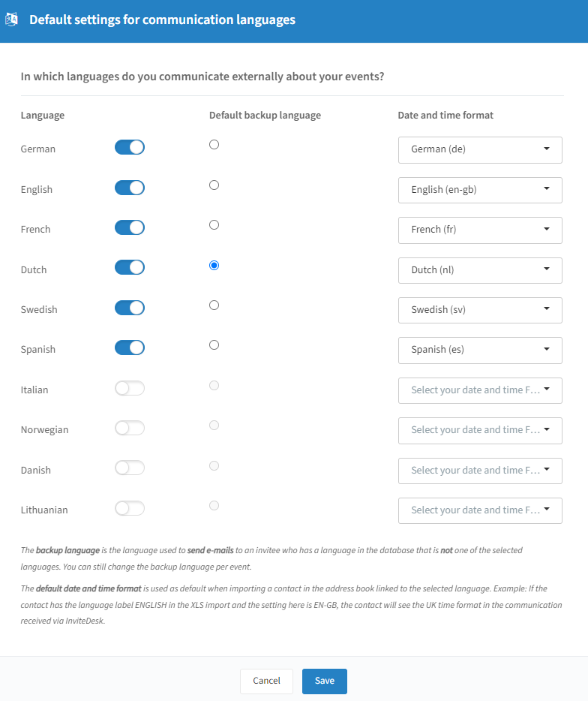Disable the German language toggle
Image resolution: width=588 pixels, height=701 pixels.
tap(130, 148)
